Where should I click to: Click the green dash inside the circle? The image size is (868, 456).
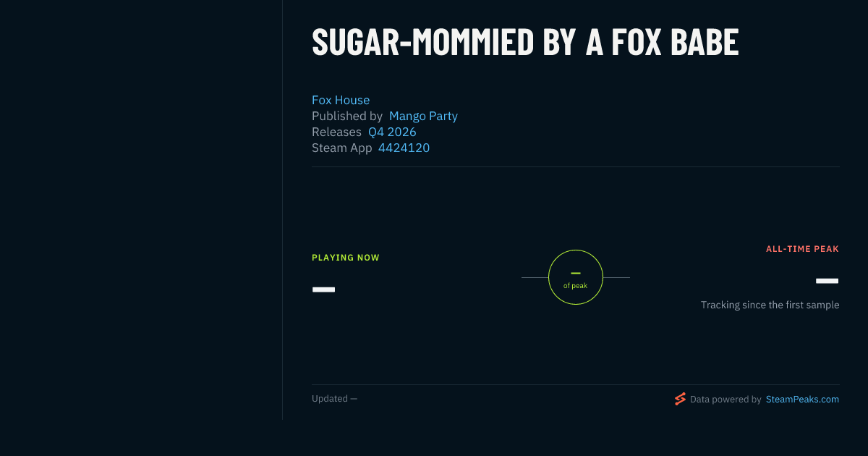[576, 273]
